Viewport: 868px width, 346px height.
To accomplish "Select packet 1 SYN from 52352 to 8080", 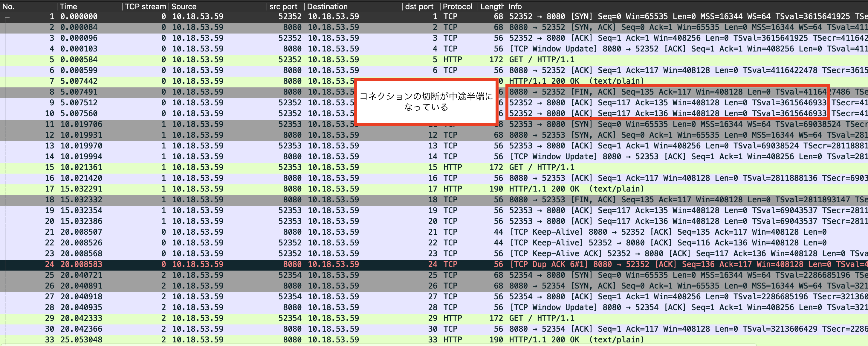I will click(x=434, y=16).
